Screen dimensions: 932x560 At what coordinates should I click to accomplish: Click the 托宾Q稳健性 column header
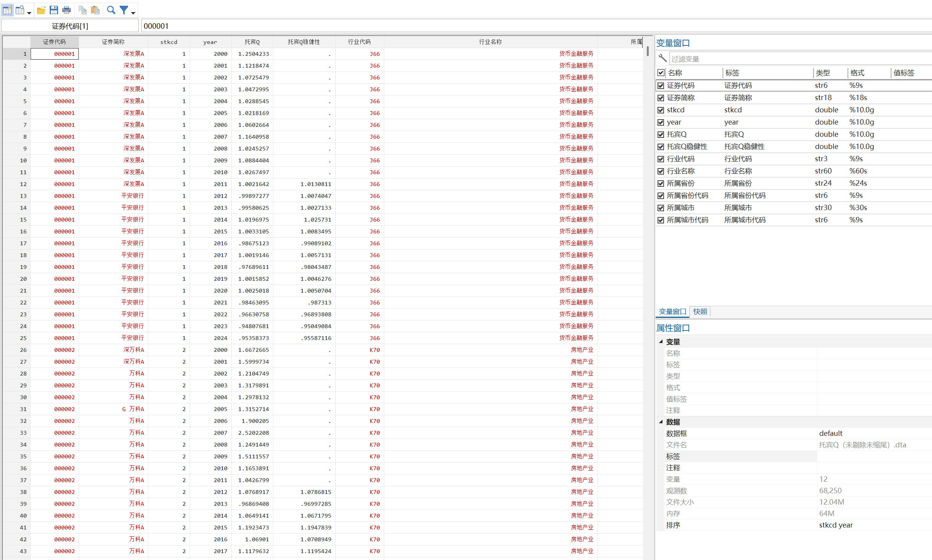304,42
